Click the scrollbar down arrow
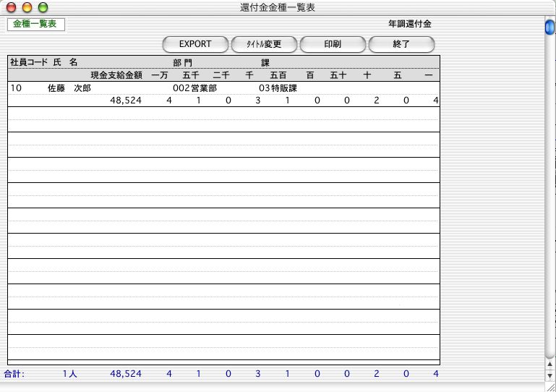 click(549, 376)
